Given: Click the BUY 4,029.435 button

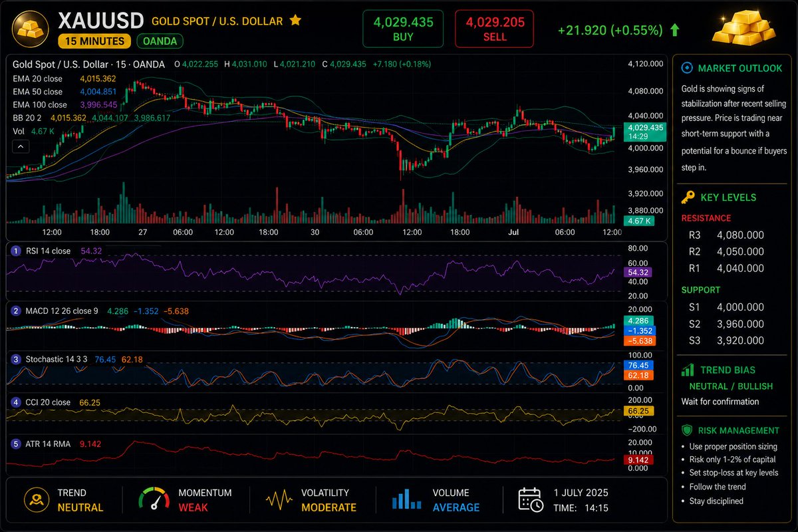Looking at the screenshot, I should (x=403, y=29).
